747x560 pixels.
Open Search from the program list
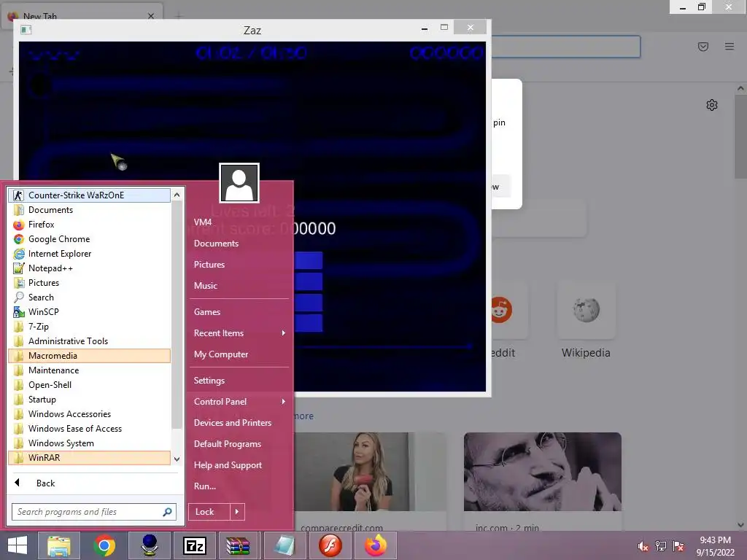pyautogui.click(x=89, y=297)
